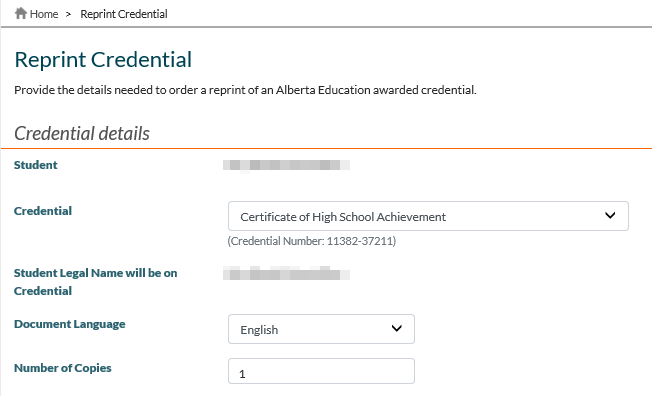The width and height of the screenshot is (652, 406).
Task: Click the Reprint Credential page heading
Action: (103, 60)
